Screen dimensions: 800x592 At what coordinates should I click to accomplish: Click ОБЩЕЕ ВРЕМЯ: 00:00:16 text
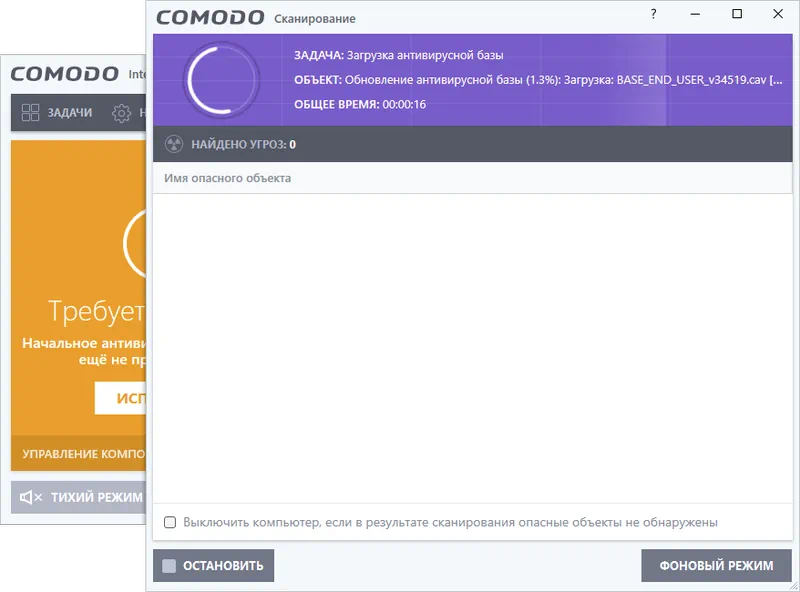[x=360, y=105]
